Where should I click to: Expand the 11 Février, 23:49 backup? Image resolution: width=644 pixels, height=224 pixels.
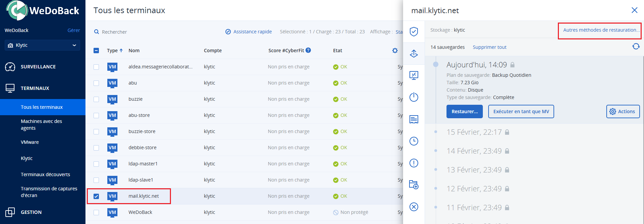(x=474, y=207)
